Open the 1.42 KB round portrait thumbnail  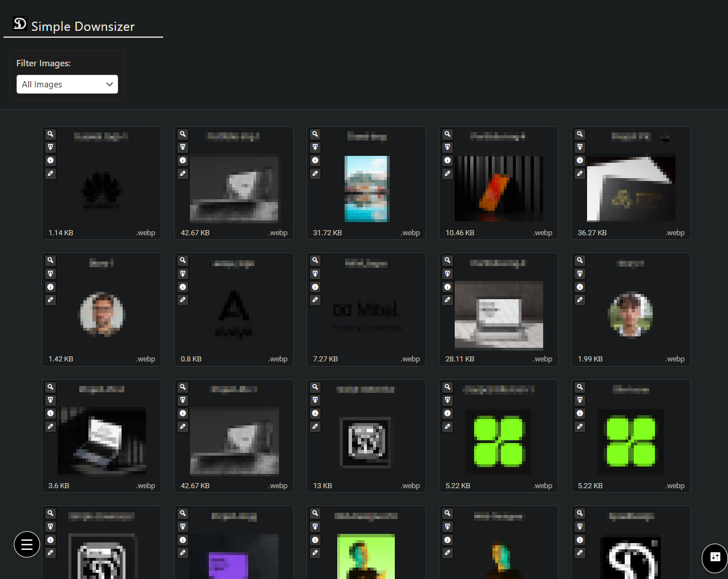pos(102,315)
